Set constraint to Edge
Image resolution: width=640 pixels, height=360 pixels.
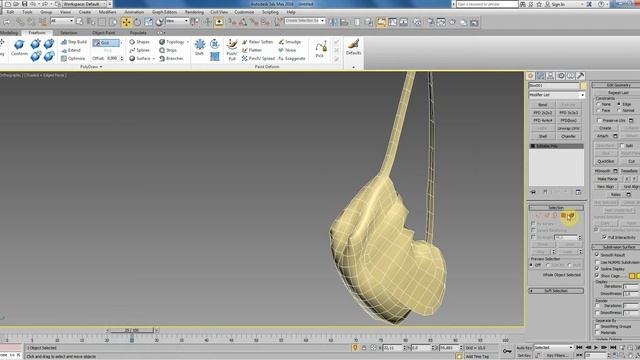pyautogui.click(x=619, y=104)
